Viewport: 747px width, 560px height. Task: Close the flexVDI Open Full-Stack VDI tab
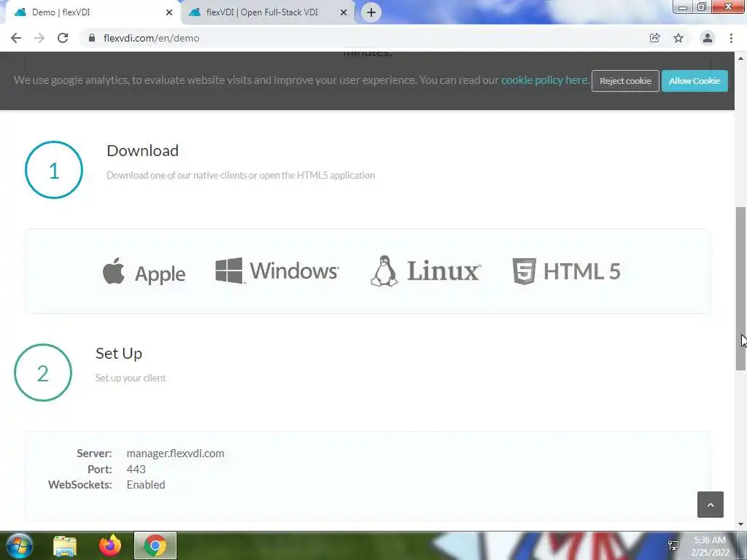coord(344,12)
